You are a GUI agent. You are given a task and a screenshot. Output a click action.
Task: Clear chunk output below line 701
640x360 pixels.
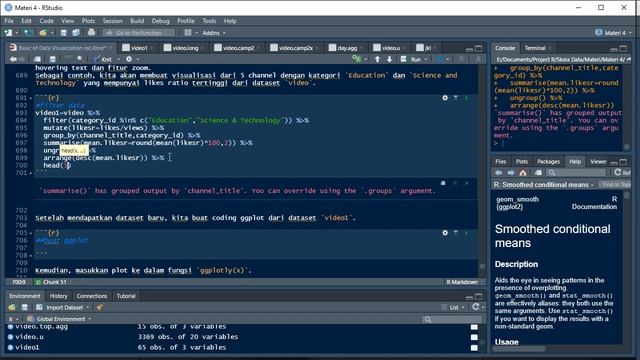467,183
